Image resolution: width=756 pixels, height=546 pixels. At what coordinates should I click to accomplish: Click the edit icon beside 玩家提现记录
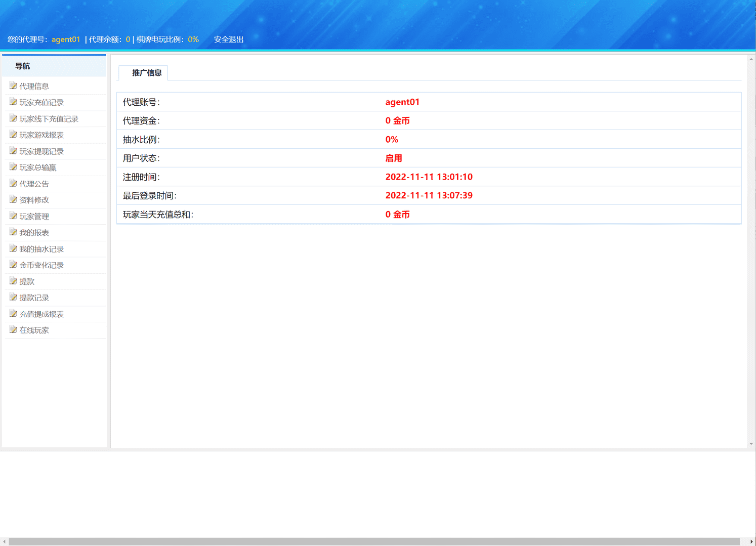click(13, 151)
